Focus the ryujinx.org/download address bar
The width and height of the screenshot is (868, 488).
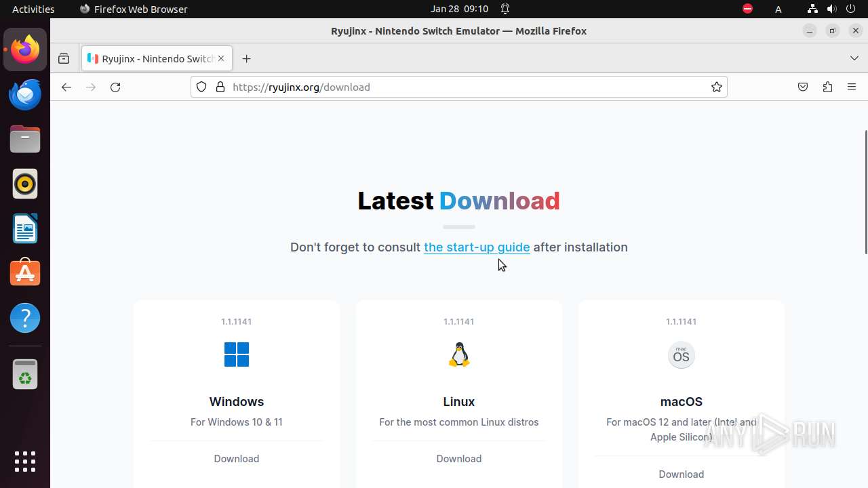(459, 87)
